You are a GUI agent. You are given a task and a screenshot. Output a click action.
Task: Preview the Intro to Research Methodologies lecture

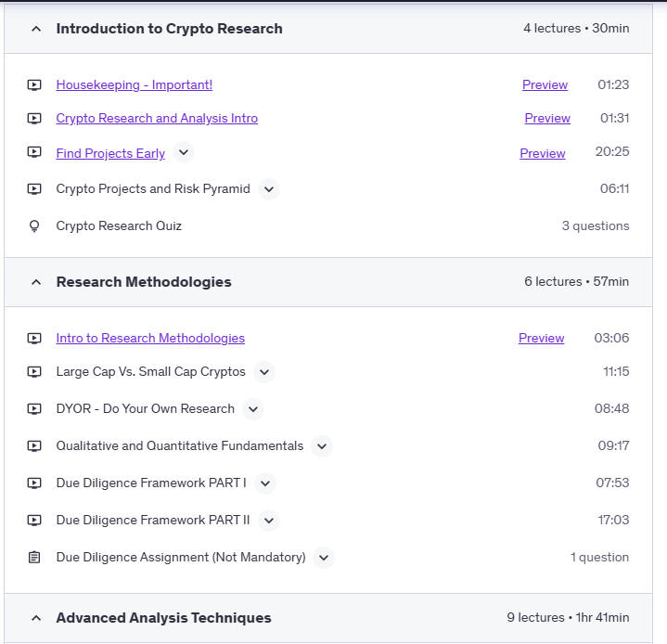tap(541, 339)
